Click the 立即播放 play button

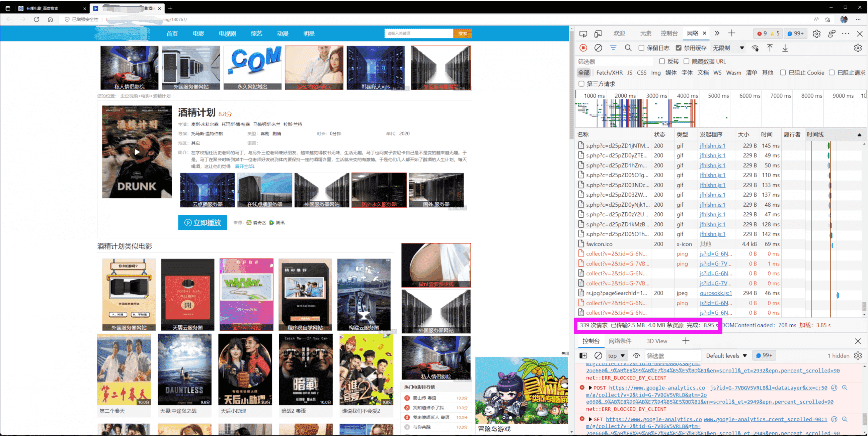(202, 223)
